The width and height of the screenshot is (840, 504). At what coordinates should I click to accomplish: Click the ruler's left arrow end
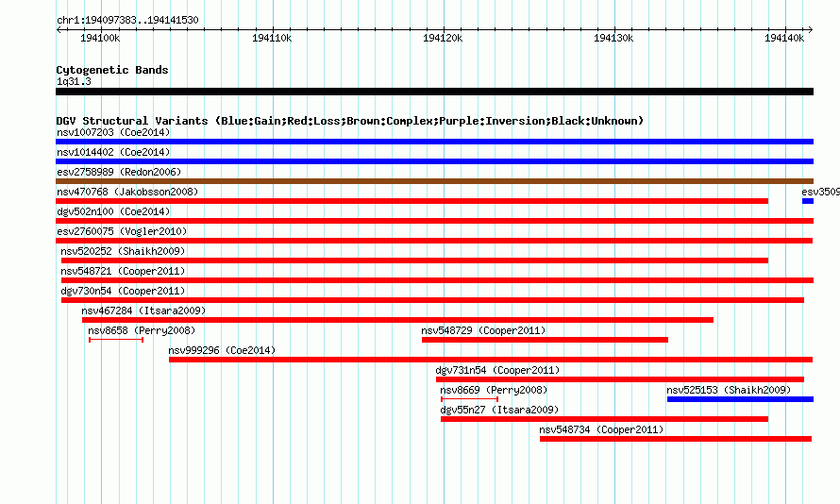point(59,29)
